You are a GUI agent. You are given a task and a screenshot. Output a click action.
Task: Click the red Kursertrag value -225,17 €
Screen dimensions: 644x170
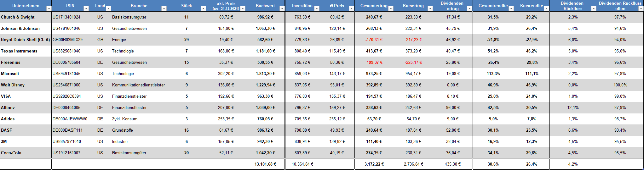click(x=413, y=62)
